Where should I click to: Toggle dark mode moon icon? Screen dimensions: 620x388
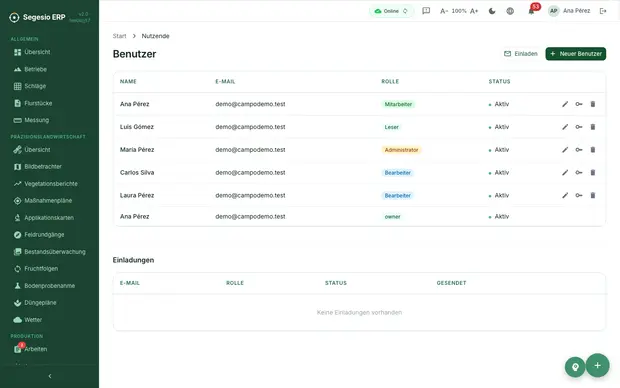[492, 11]
